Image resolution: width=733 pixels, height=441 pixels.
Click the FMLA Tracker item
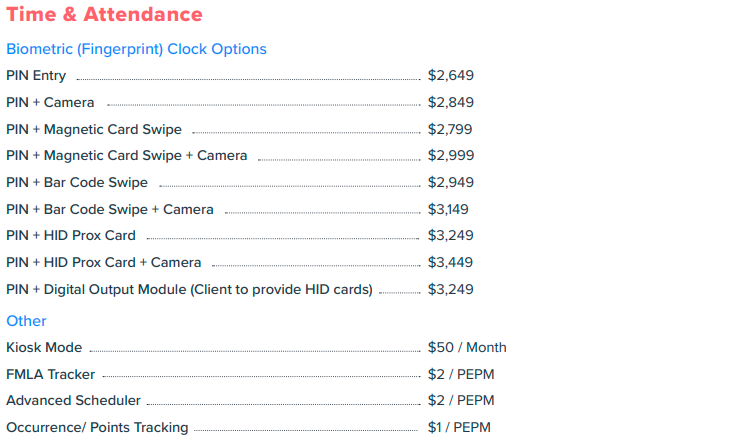(x=50, y=374)
